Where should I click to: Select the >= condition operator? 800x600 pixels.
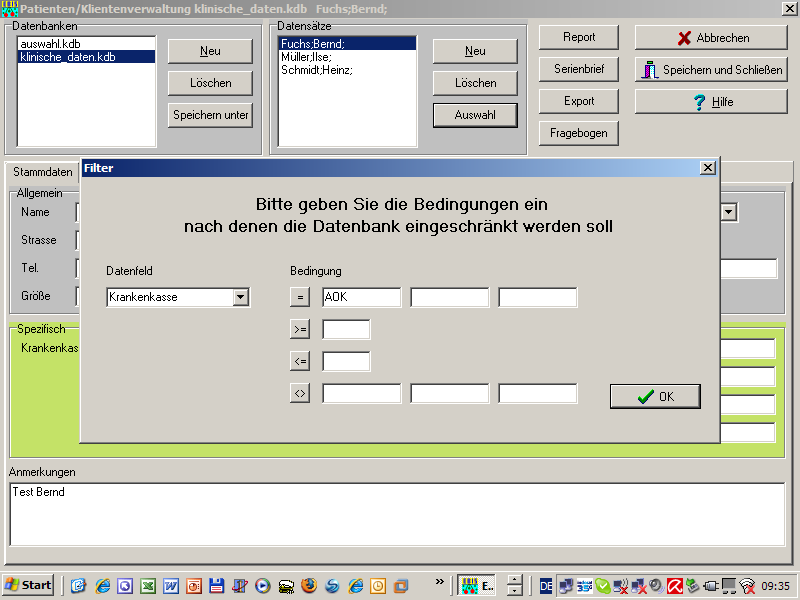pyautogui.click(x=299, y=328)
